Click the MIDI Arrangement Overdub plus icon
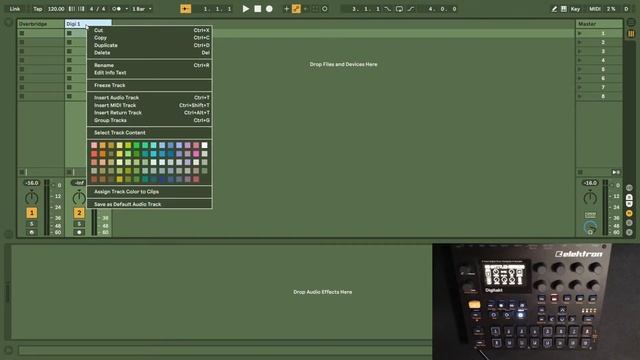Viewport: 640px width, 360px height. coord(287,9)
